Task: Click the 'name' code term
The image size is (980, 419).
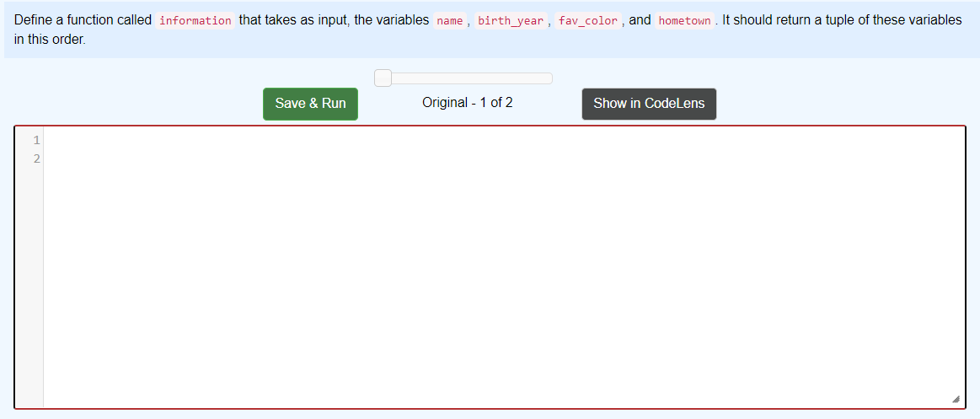Action: (450, 20)
